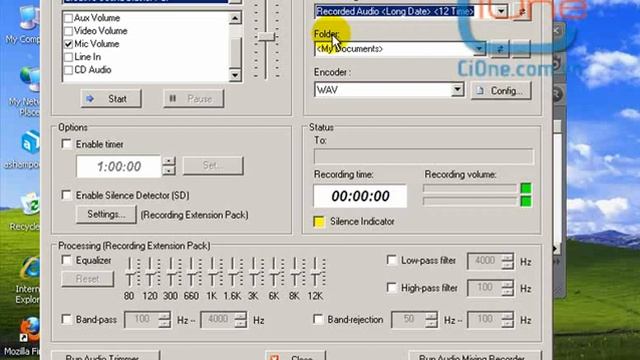The image size is (640, 360).
Task: Click the Pause button
Action: click(193, 99)
